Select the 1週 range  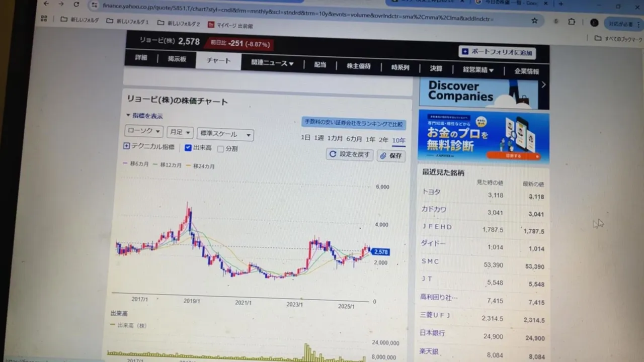[x=319, y=138]
